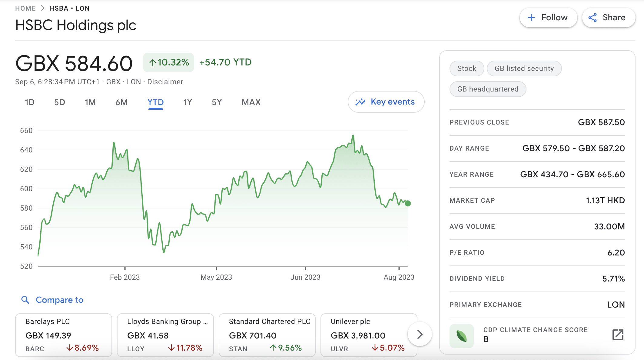
Task: Select the 1D time range tab
Action: pyautogui.click(x=30, y=102)
